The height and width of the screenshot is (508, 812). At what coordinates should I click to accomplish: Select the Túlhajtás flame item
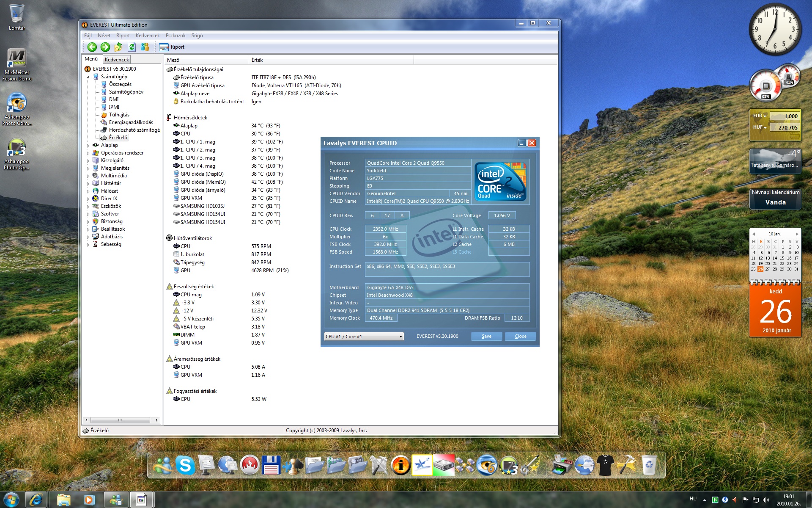tap(119, 115)
